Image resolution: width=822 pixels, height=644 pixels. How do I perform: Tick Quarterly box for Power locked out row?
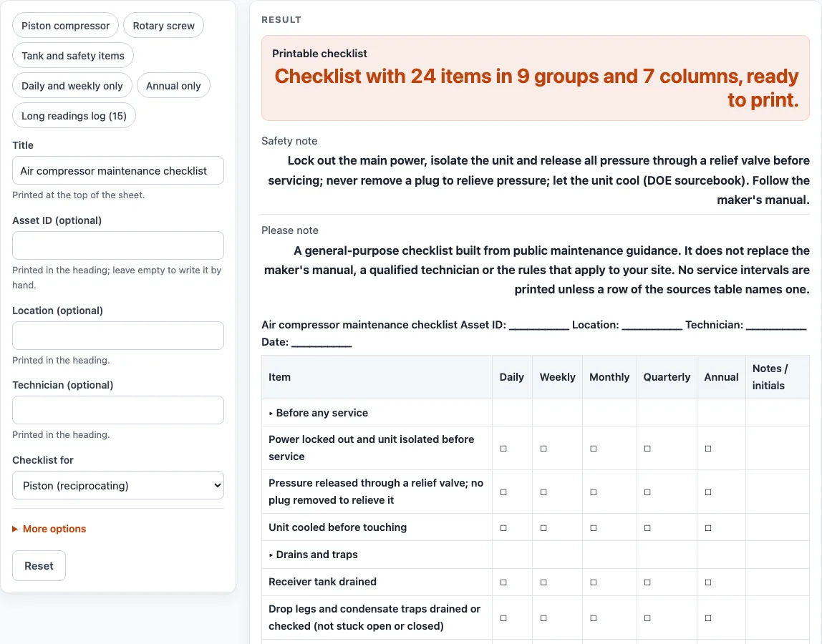[x=647, y=449]
